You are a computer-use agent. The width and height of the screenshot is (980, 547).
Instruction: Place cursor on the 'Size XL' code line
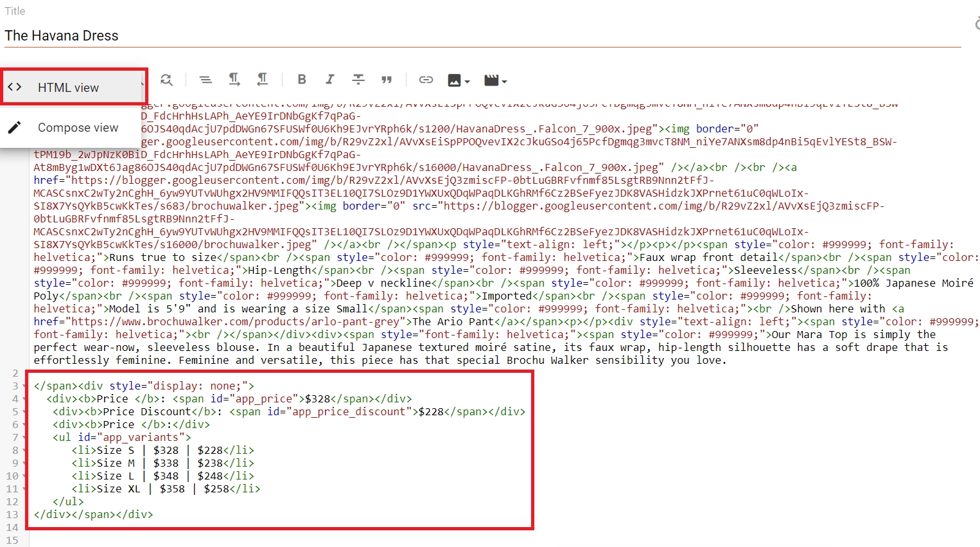pos(166,489)
